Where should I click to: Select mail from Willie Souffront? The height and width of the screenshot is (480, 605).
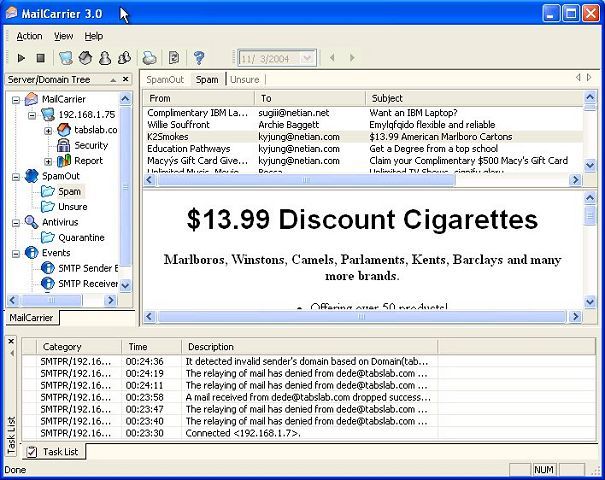[x=363, y=125]
